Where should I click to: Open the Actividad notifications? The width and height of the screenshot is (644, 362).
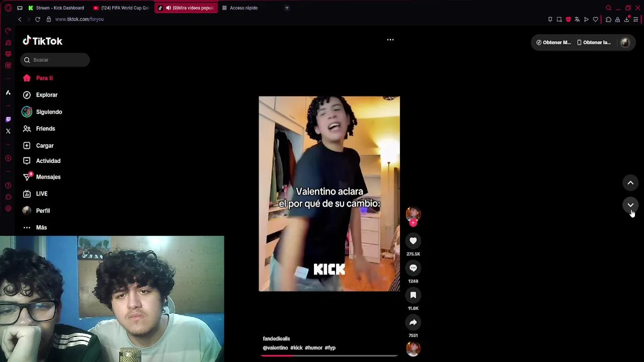41,161
